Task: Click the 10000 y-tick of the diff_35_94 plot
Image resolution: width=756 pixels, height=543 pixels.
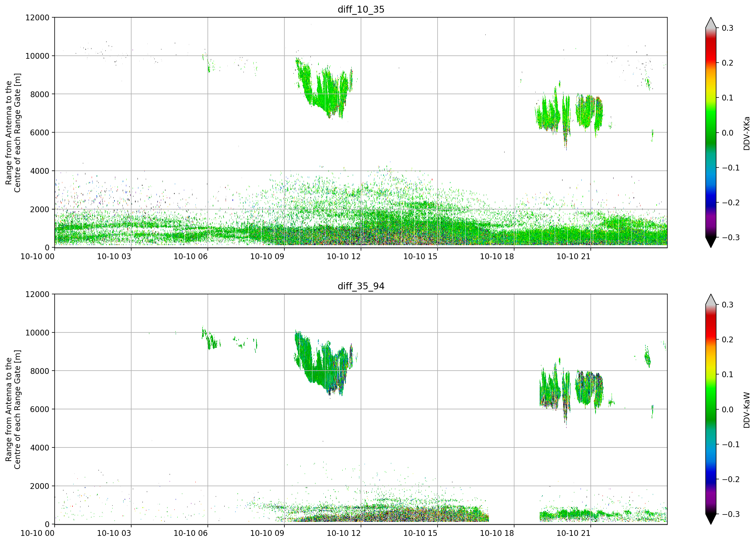Action: pos(37,332)
